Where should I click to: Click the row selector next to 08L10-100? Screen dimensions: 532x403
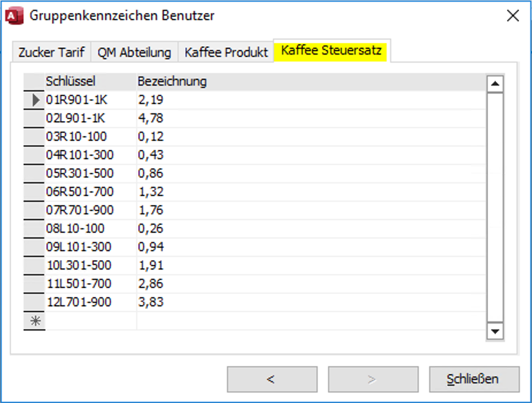(33, 228)
